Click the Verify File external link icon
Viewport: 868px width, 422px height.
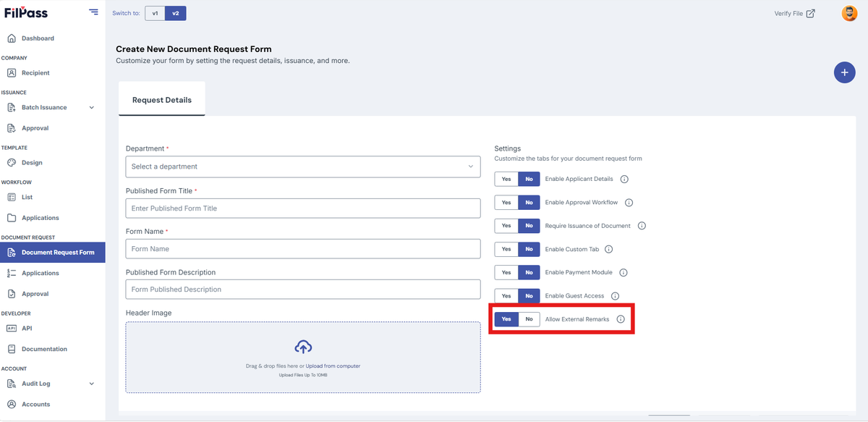click(x=811, y=13)
